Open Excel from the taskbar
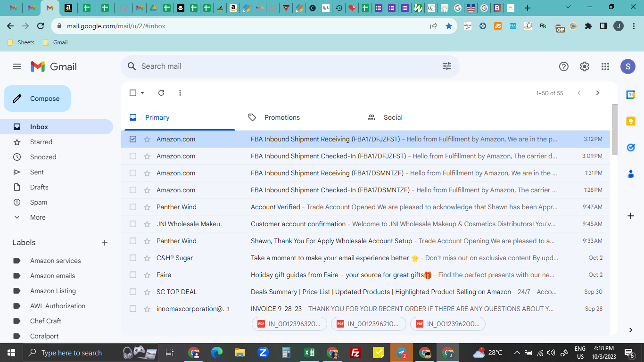Screen dimensions: 644x362 pos(309,353)
